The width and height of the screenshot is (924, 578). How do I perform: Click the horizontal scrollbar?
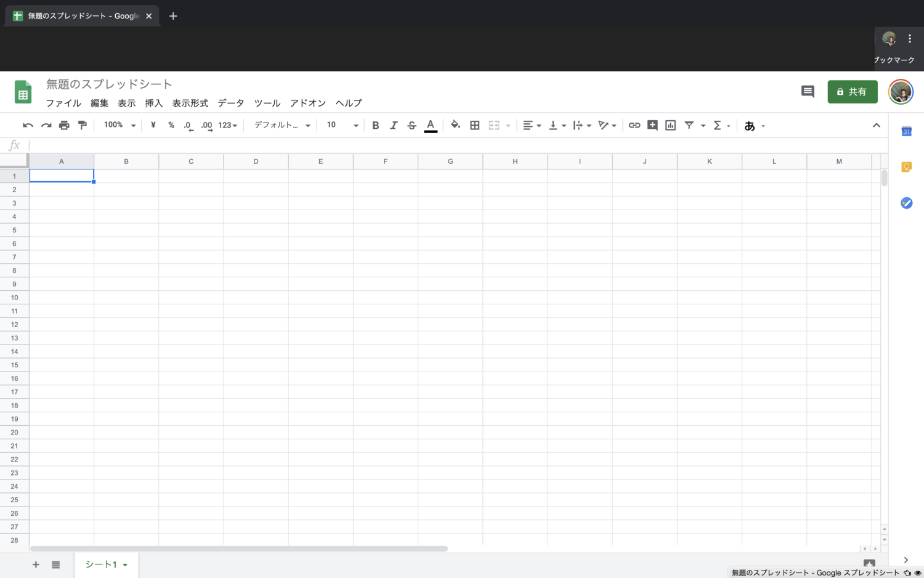239,548
